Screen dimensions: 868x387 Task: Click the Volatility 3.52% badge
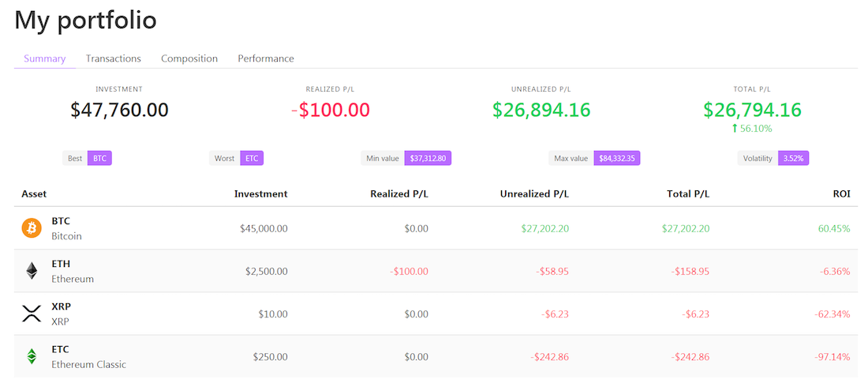click(773, 158)
